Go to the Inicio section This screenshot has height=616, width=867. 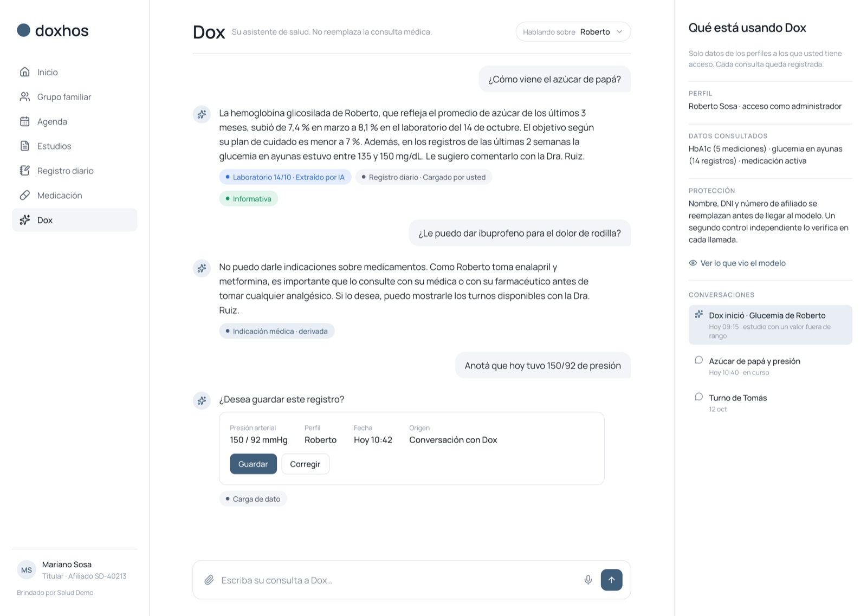coord(74,72)
